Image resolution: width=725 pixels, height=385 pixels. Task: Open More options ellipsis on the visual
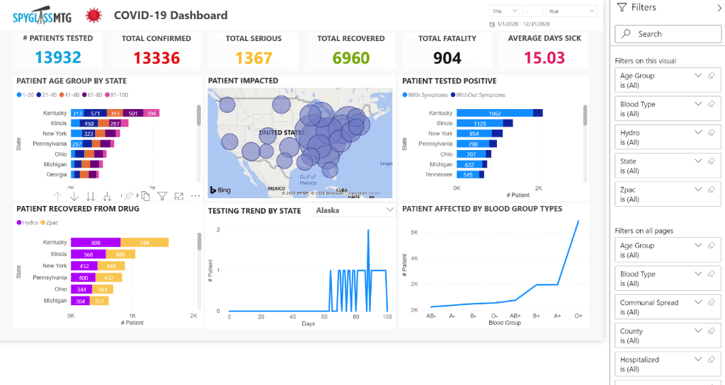coord(196,196)
